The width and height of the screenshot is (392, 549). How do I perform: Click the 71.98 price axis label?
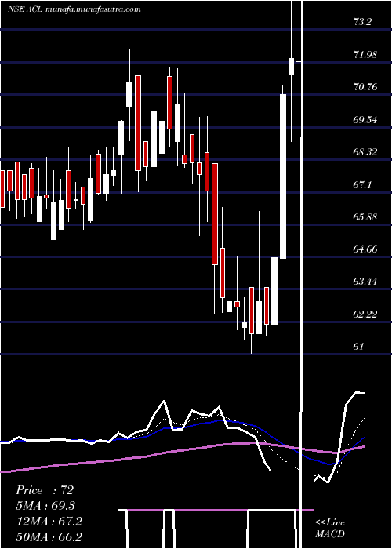365,54
